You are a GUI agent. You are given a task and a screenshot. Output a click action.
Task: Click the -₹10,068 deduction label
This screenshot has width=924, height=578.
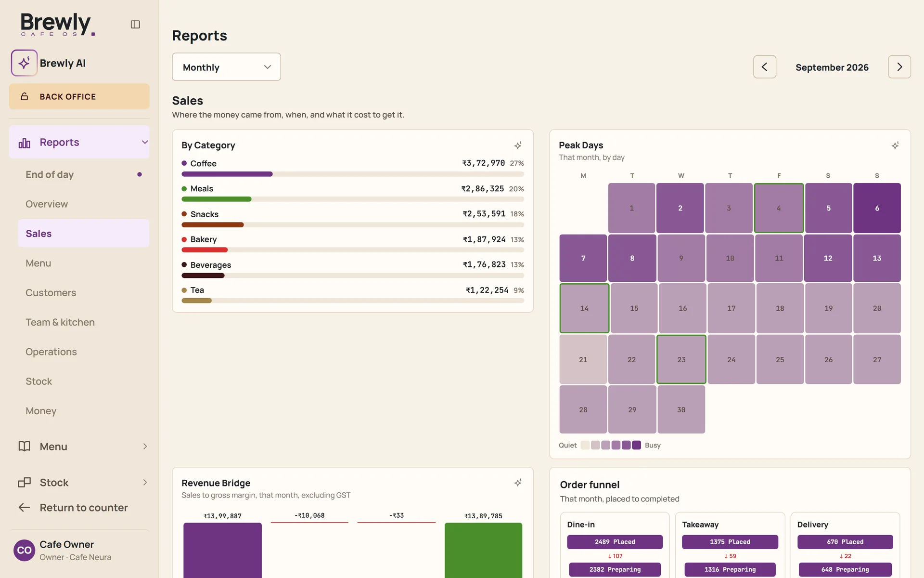coord(309,515)
